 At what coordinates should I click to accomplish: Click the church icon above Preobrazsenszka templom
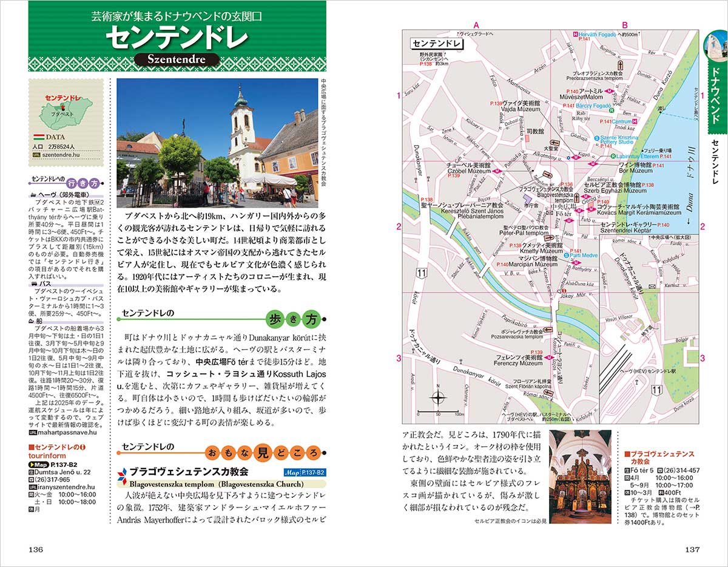tap(621, 65)
